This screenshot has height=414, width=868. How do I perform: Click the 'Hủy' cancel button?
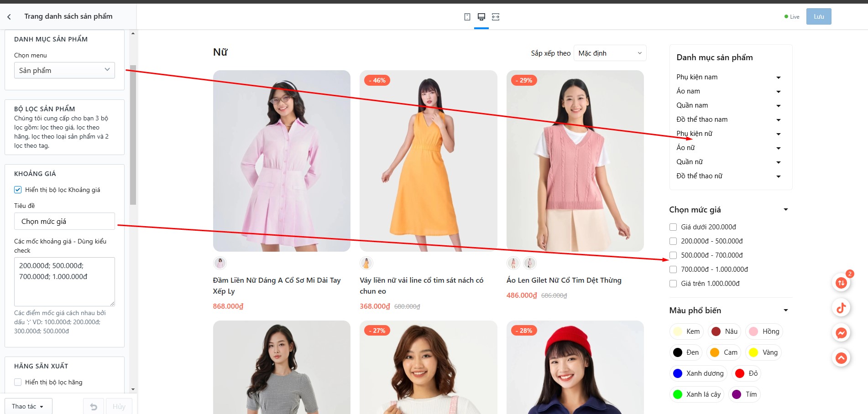click(119, 406)
